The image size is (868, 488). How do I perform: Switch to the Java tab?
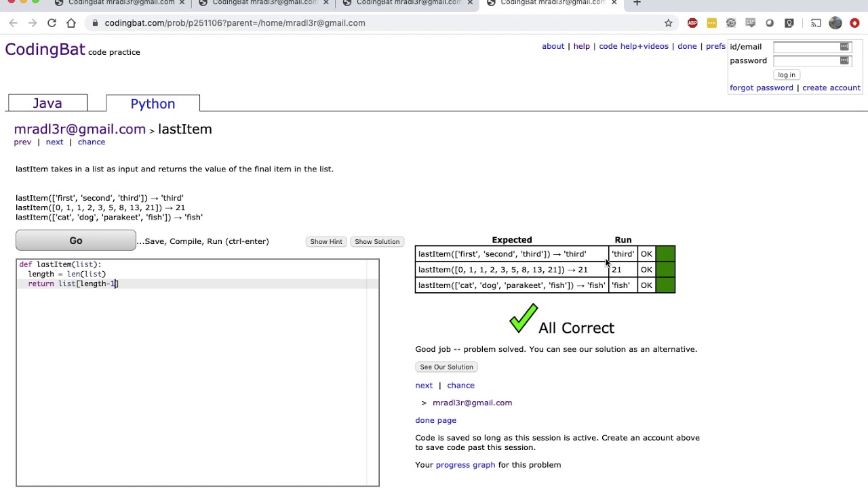pyautogui.click(x=47, y=103)
